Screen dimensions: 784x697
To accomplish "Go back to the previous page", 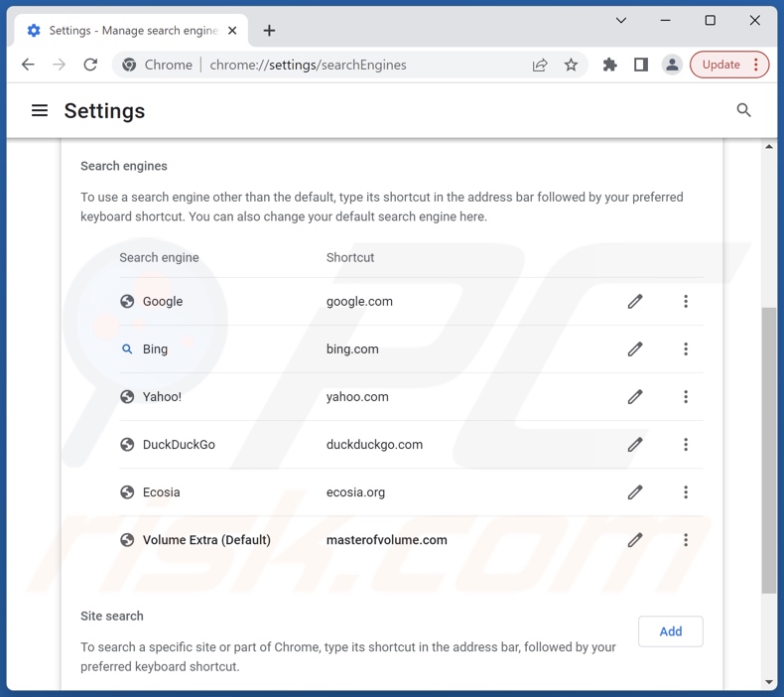I will click(x=28, y=65).
